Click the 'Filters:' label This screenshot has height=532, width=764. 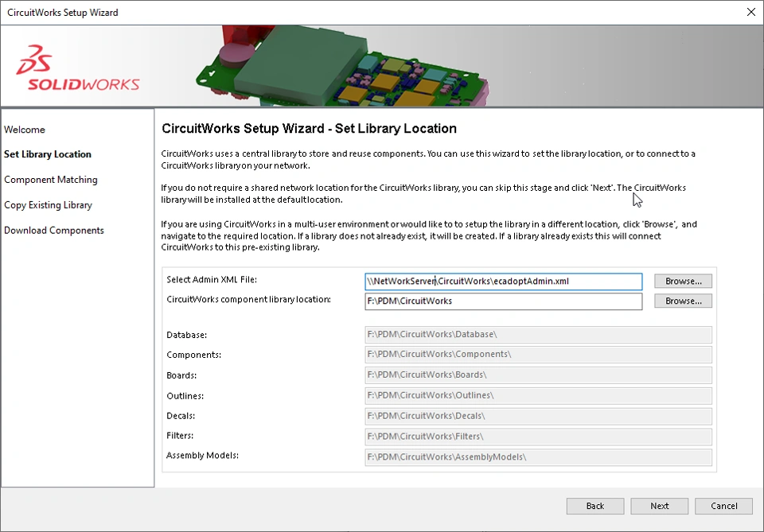click(x=180, y=435)
